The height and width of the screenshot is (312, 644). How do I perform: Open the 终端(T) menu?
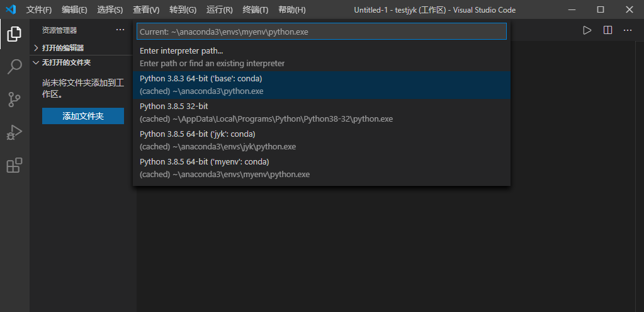pyautogui.click(x=256, y=9)
